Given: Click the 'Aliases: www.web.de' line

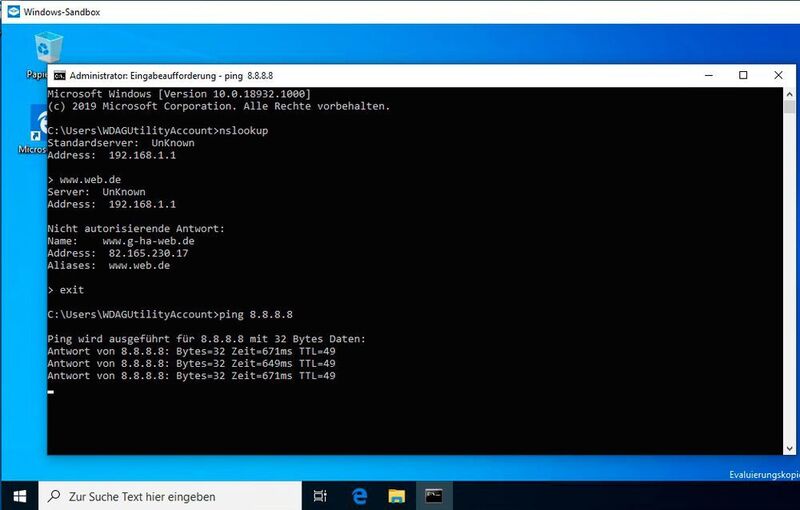Looking at the screenshot, I should (x=109, y=265).
